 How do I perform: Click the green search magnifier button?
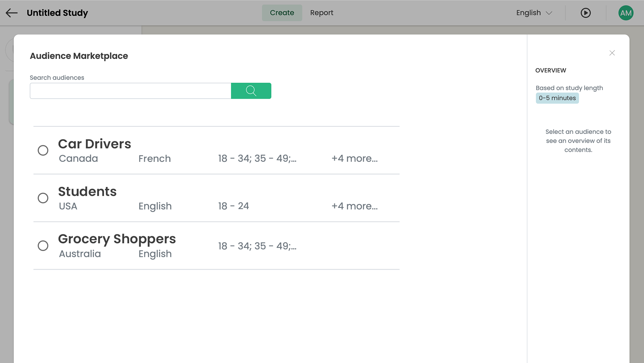(251, 91)
